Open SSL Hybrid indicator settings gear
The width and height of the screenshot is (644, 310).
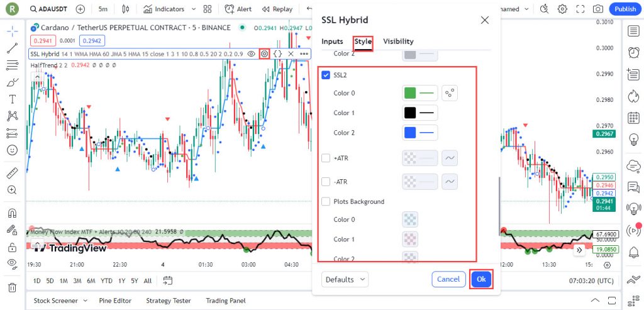pyautogui.click(x=265, y=54)
